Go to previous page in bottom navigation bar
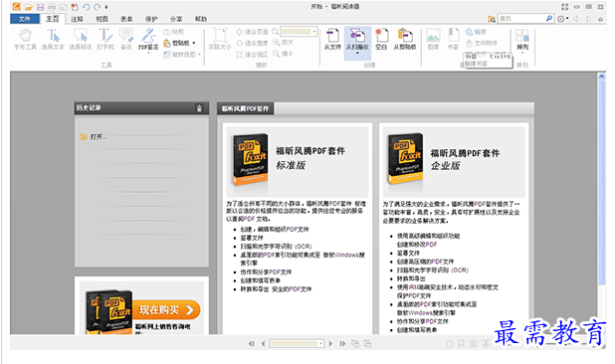615x364 pixels. click(x=263, y=344)
